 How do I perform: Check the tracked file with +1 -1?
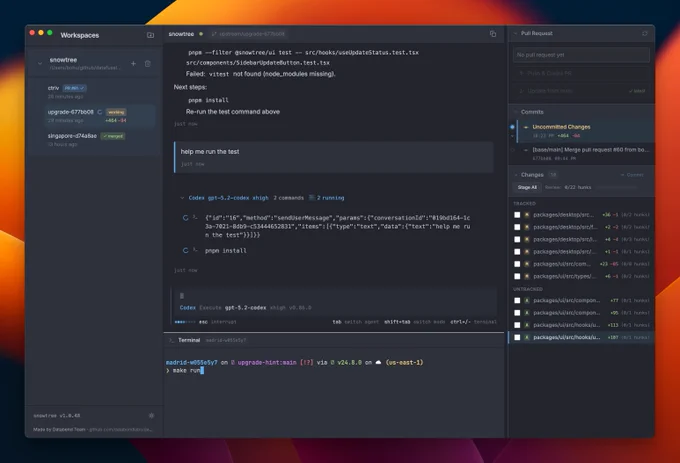tap(517, 251)
